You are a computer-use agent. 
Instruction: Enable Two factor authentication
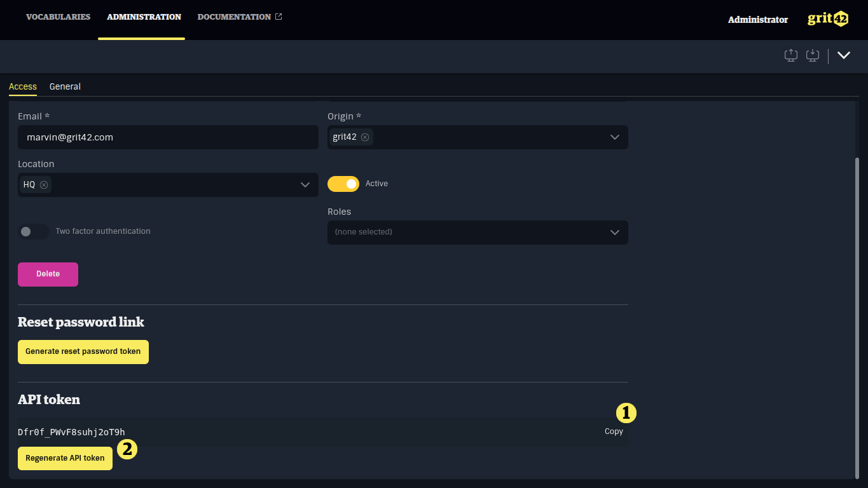pyautogui.click(x=34, y=231)
